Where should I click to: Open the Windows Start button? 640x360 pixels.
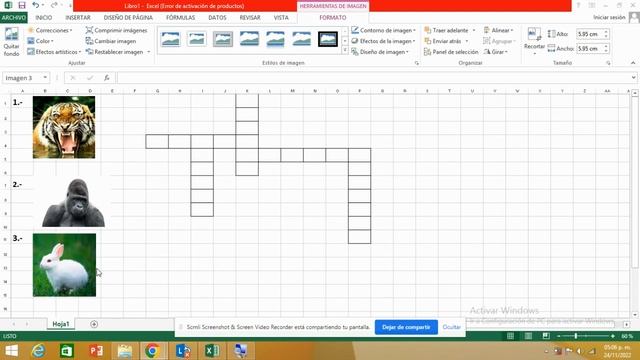[x=11, y=351]
